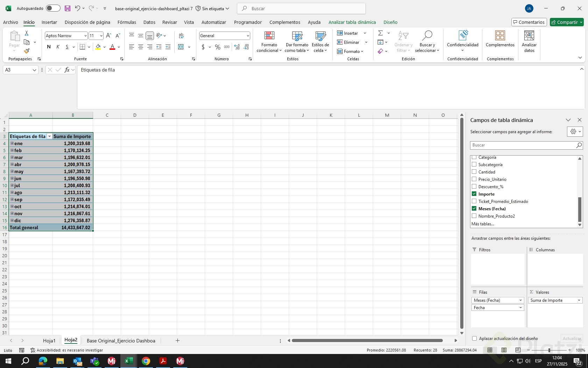
Task: Click the Buscar box in title bar
Action: 301,8
